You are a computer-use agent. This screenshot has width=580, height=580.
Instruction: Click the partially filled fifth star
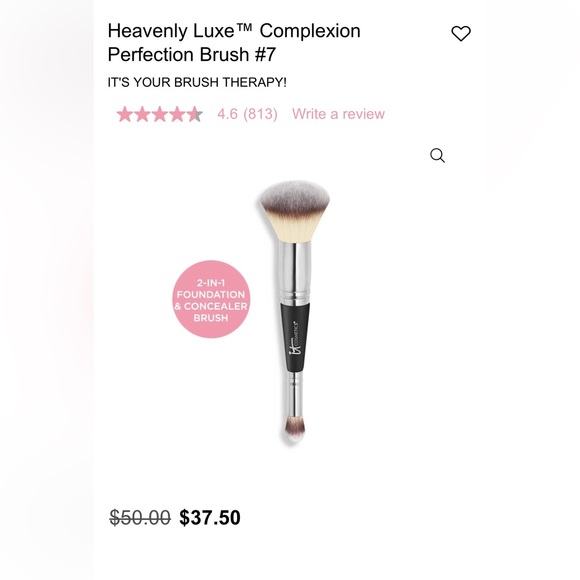point(195,114)
